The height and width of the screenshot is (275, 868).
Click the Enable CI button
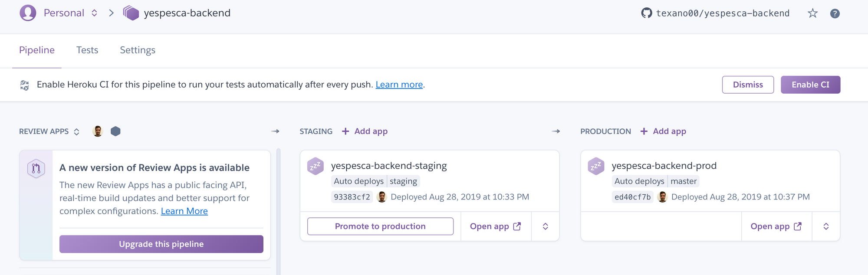pyautogui.click(x=810, y=85)
